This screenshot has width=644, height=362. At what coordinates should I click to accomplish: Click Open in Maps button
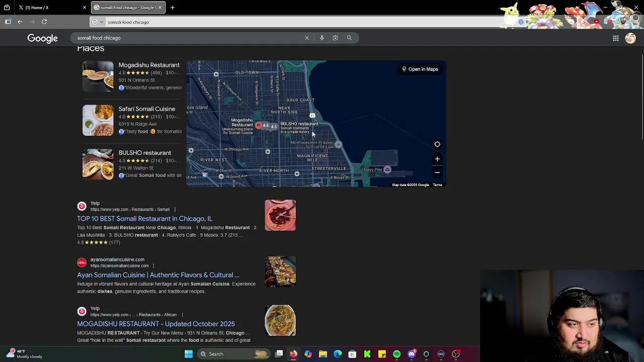pos(420,69)
